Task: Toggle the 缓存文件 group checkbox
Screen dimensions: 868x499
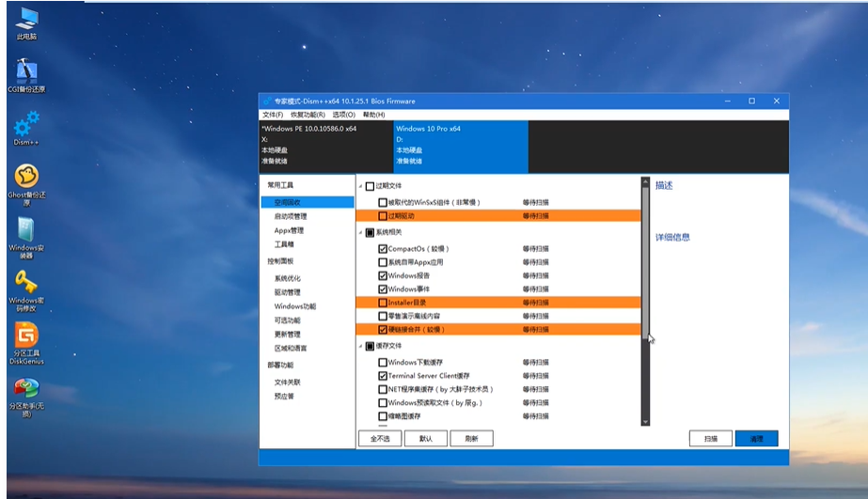Action: 371,346
